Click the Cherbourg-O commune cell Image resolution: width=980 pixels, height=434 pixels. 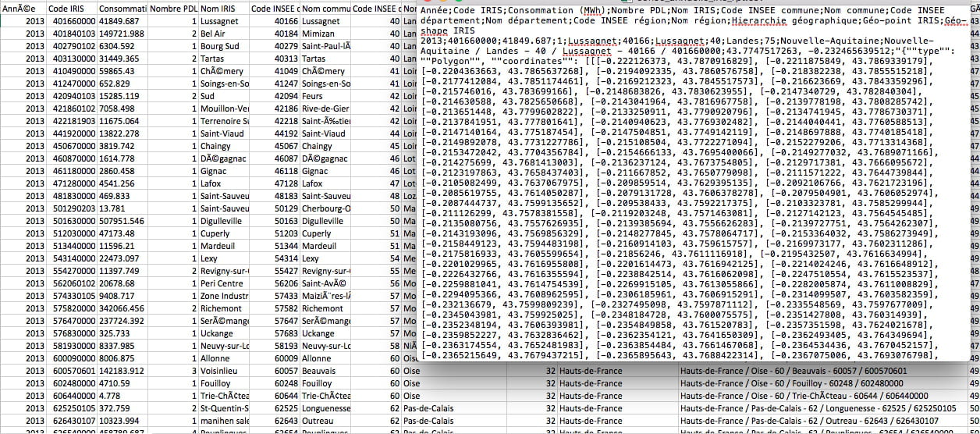click(325, 208)
